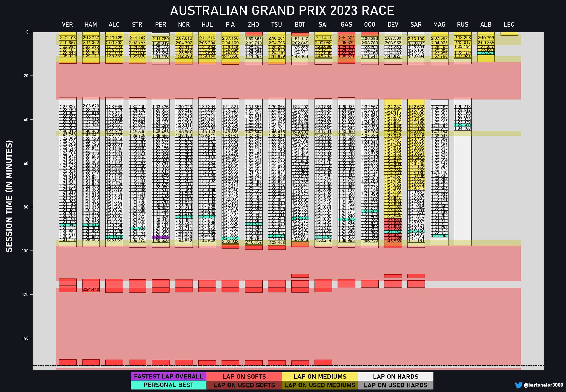Image resolution: width=566 pixels, height=392 pixels.
Task: Select the FASTEST LAP OVERALL legend swatch
Action: (168, 377)
